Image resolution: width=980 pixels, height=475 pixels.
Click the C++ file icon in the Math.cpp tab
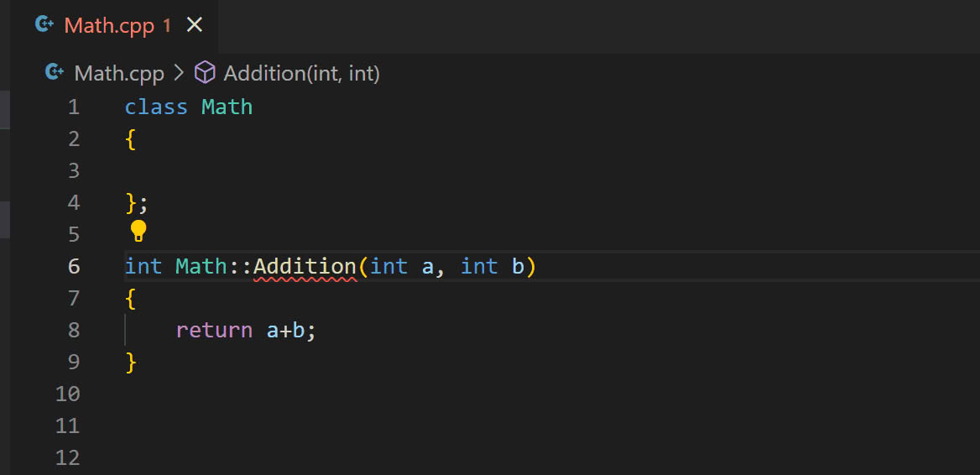coord(44,25)
